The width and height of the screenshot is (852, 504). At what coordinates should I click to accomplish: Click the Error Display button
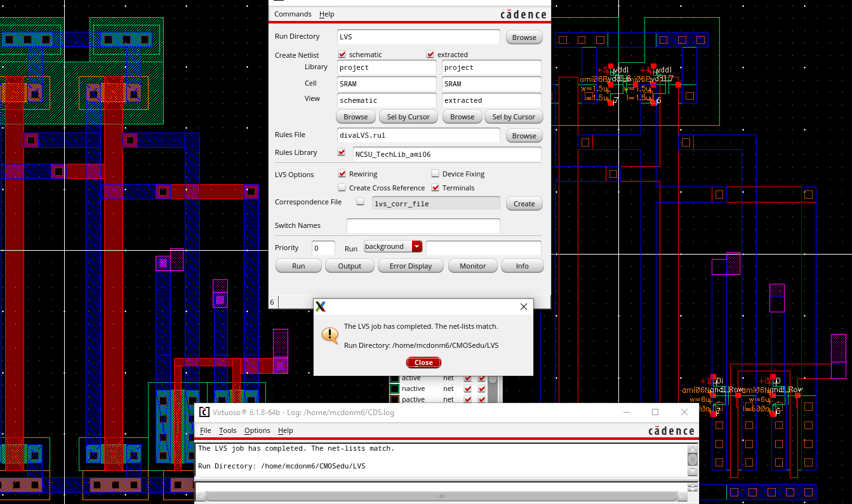click(x=411, y=266)
